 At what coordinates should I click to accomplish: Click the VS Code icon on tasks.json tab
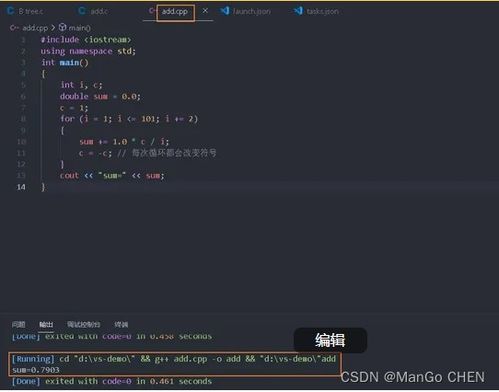[298, 11]
